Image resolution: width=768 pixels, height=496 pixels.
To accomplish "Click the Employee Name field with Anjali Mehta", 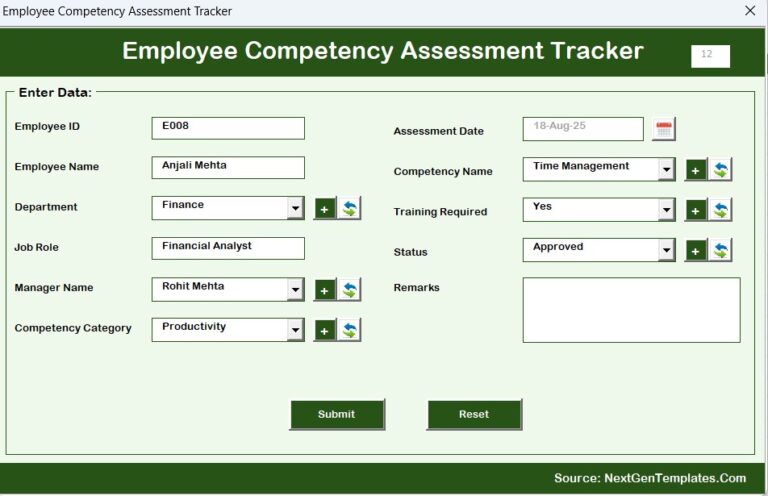I will 228,167.
